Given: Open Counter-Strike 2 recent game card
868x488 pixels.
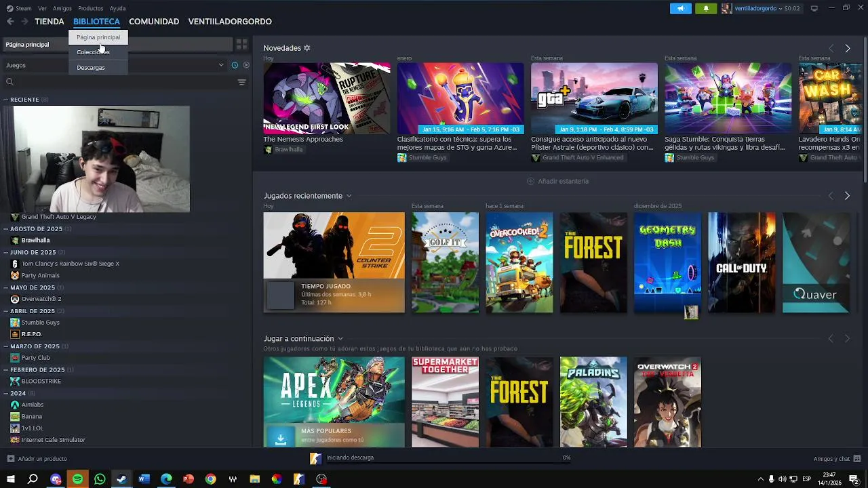Looking at the screenshot, I should pos(334,263).
